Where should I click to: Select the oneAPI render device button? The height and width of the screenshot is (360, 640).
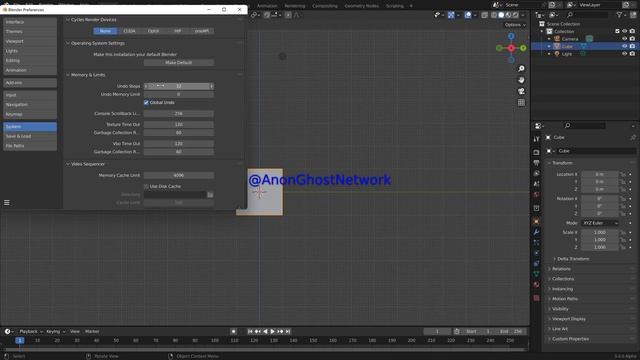[202, 31]
